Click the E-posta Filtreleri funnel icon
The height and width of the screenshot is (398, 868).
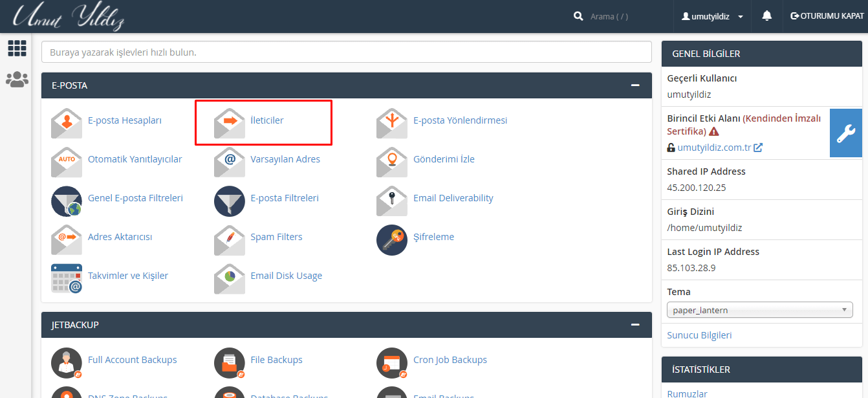(230, 201)
